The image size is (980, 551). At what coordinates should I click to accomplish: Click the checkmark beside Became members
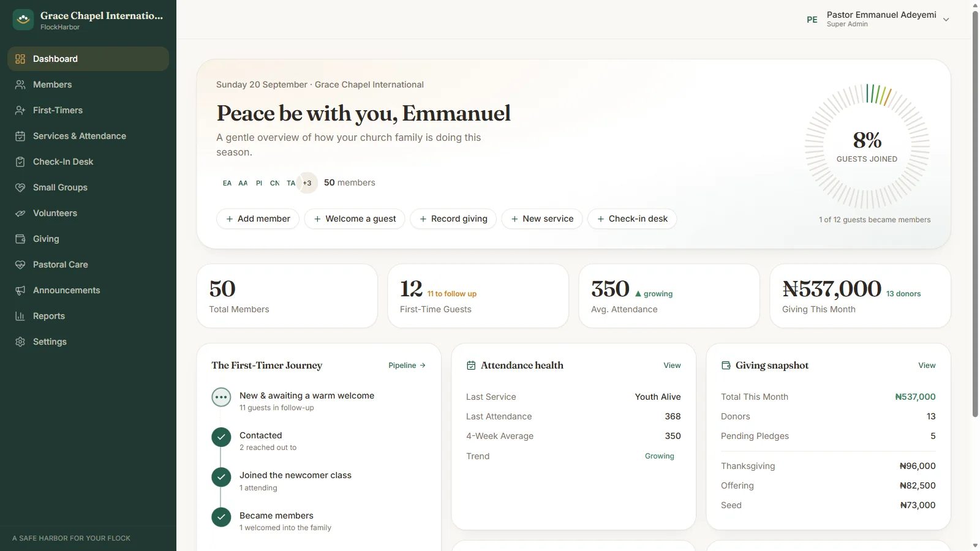[221, 517]
